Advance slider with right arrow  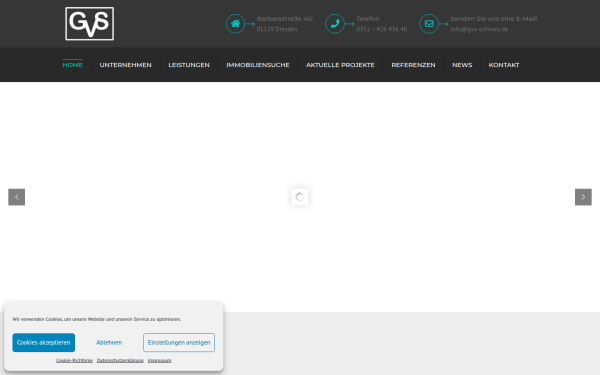pyautogui.click(x=583, y=197)
